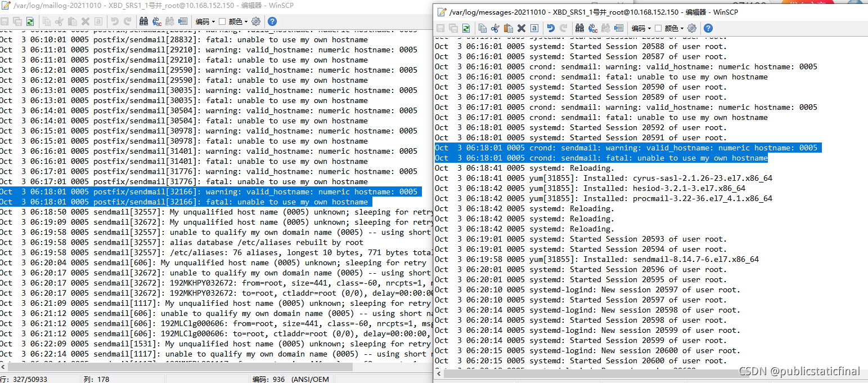Viewport: 868px width, 383px height.
Task: Click Copy icon in maillog editor toolbar
Action: 47,21
